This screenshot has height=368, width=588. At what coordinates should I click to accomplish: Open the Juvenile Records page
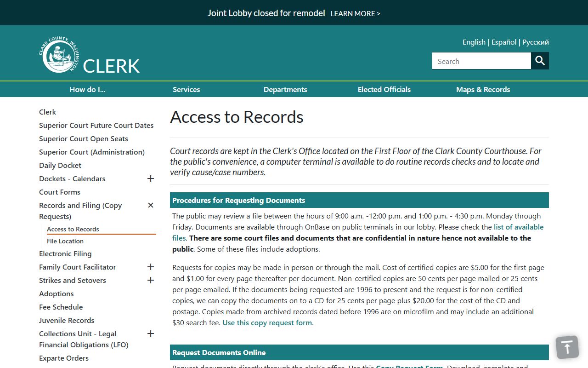67,320
